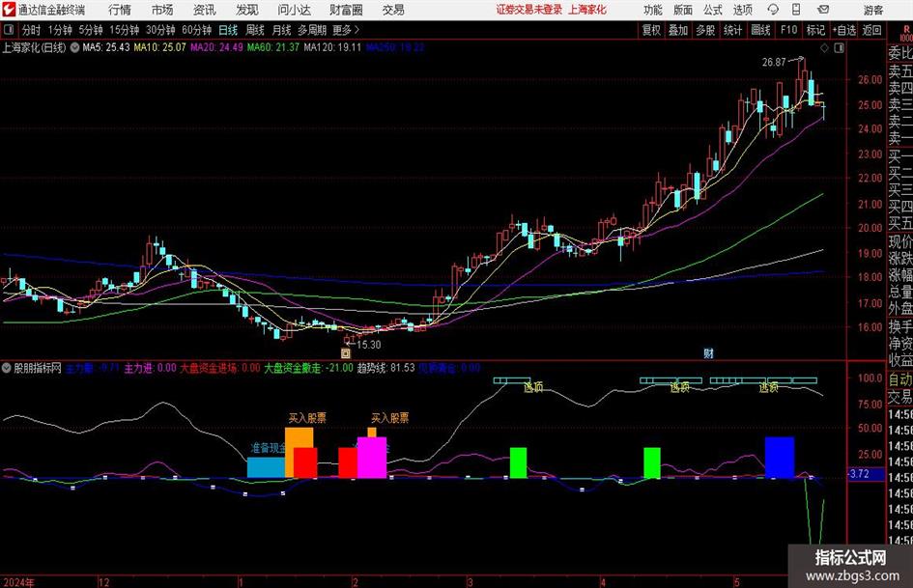Toggle the side panel icon at chart top-right
The image size is (913, 588).
839,48
